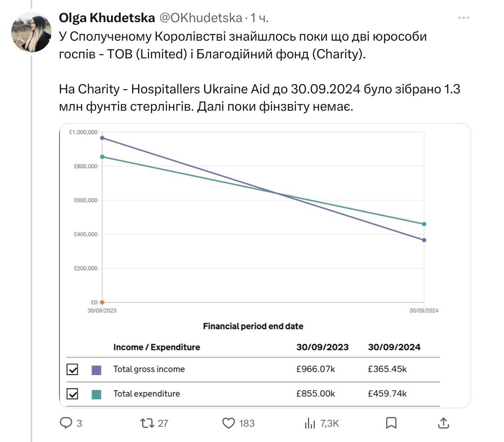Click the reply comment icon
The image size is (504, 442).
[x=66, y=423]
